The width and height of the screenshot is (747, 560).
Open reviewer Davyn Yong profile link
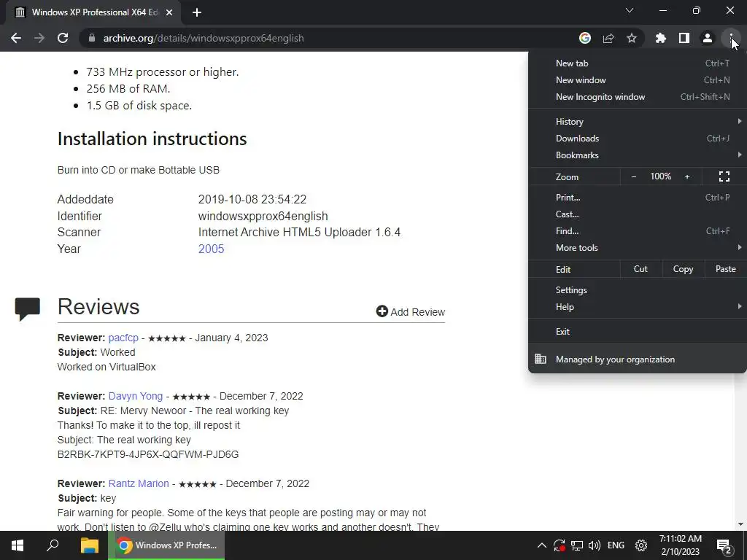tap(136, 396)
